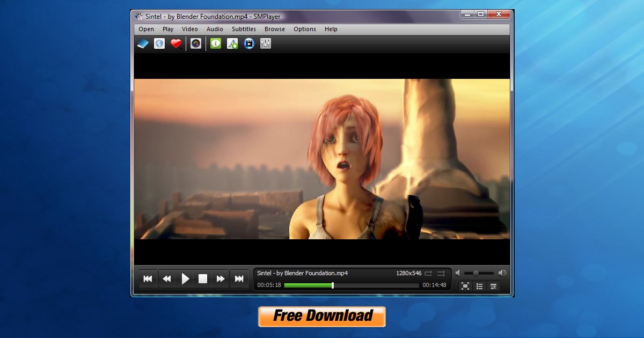The height and width of the screenshot is (338, 644).
Task: Expand the Options menu
Action: 304,29
